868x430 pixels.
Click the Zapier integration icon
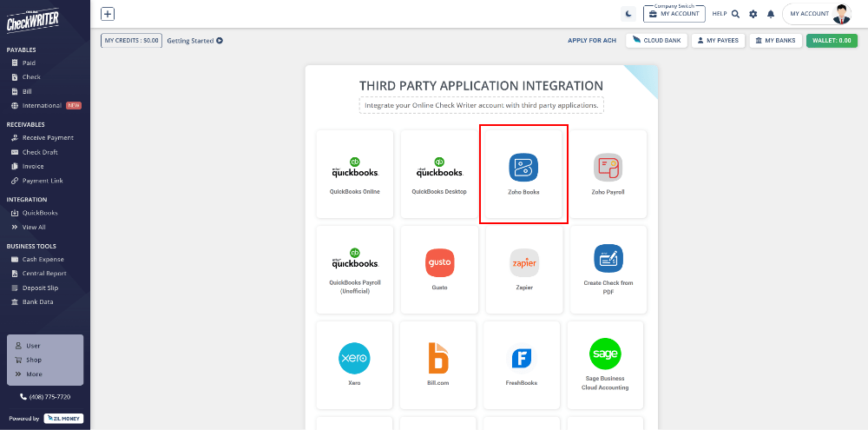[x=523, y=263]
